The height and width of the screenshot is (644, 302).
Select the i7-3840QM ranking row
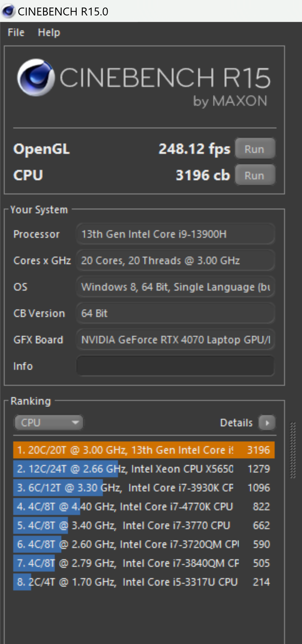point(144,563)
